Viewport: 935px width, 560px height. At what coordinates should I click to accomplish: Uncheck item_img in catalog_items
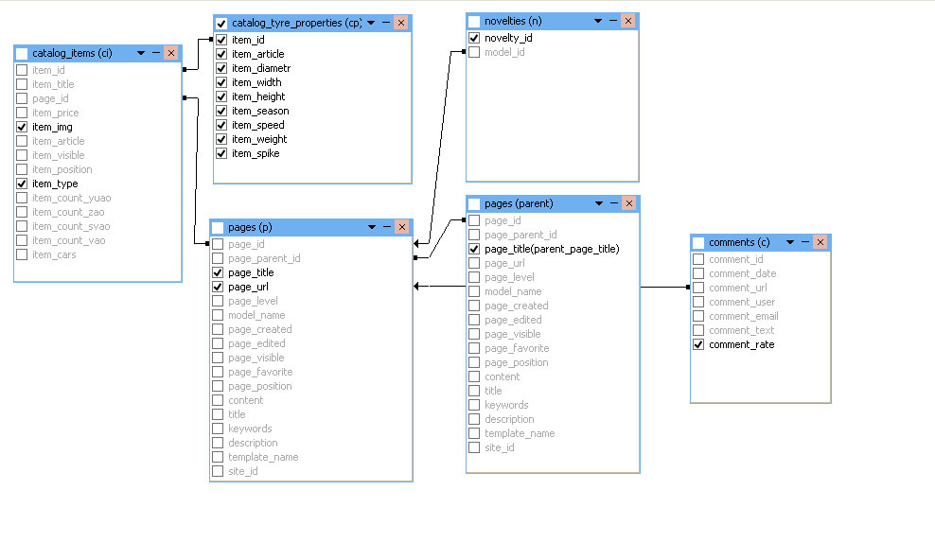pos(22,127)
